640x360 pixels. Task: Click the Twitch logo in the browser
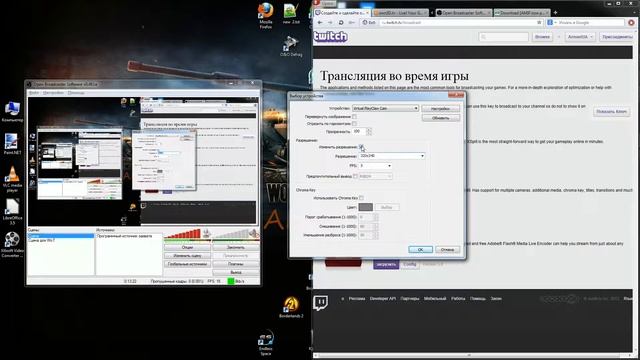click(x=331, y=37)
